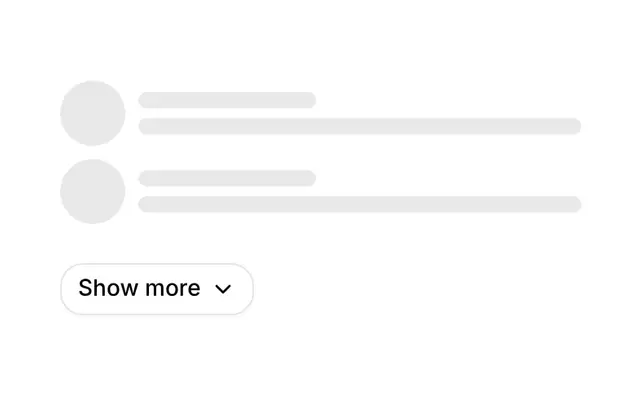Select the top loading list item avatar
The image size is (640, 400).
pyautogui.click(x=93, y=113)
